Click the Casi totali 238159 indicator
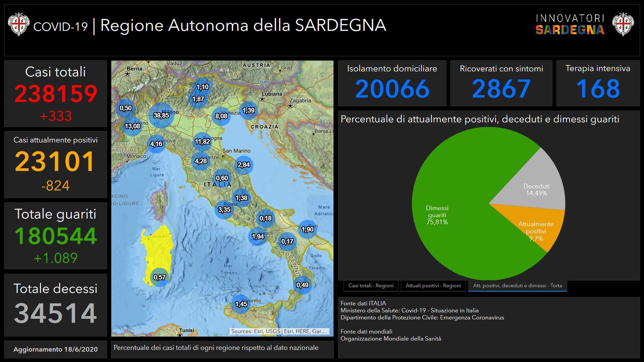644x362 pixels. pos(56,93)
